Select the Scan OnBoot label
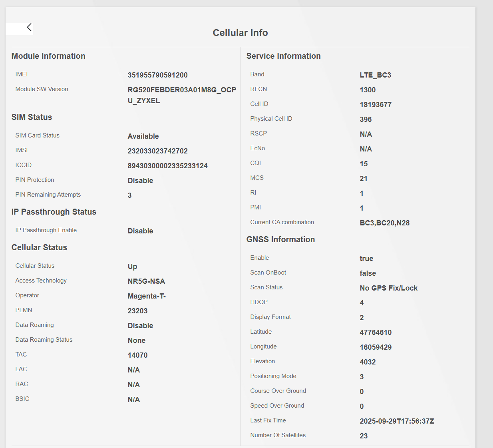The height and width of the screenshot is (448, 493). point(268,273)
